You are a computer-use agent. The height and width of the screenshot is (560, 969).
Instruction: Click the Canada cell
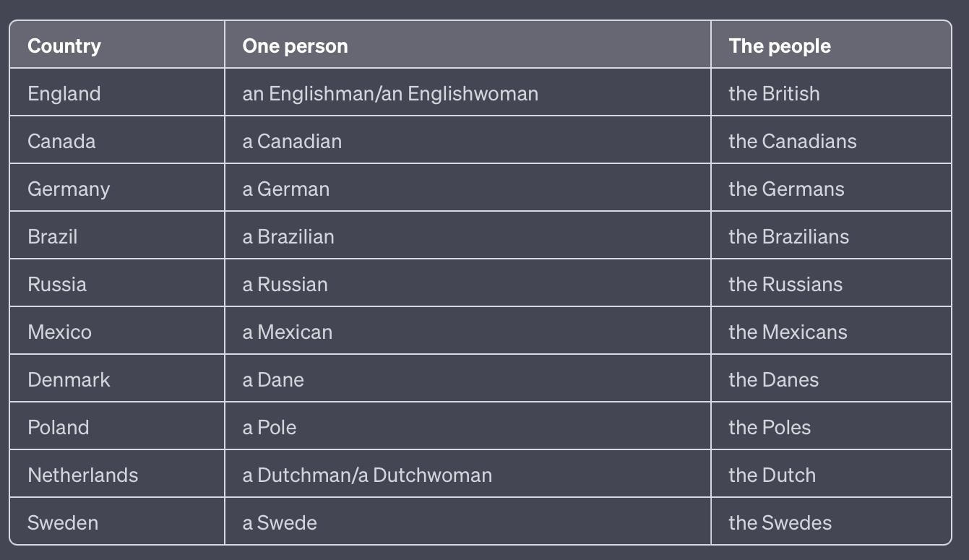[x=117, y=140]
